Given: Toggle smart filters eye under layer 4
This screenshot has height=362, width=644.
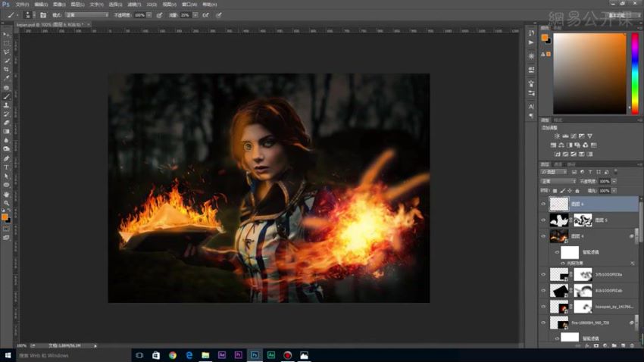Looking at the screenshot, I should (558, 252).
